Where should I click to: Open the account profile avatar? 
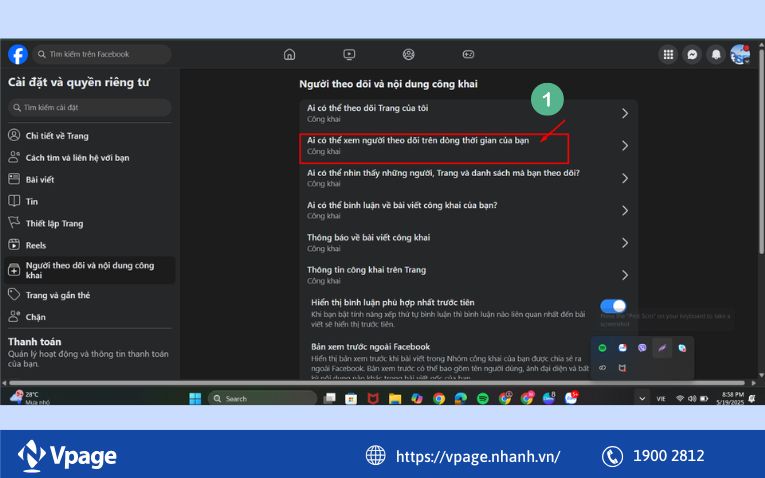click(x=740, y=55)
